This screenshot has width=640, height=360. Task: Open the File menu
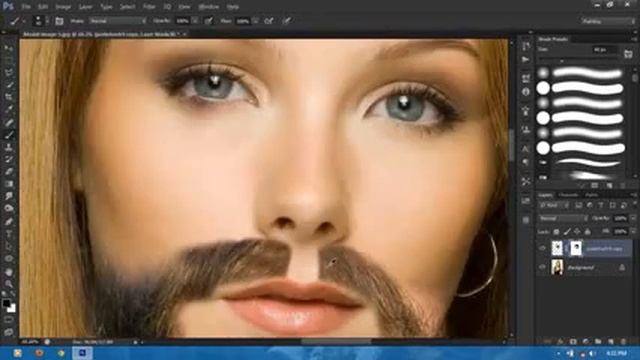[26, 7]
